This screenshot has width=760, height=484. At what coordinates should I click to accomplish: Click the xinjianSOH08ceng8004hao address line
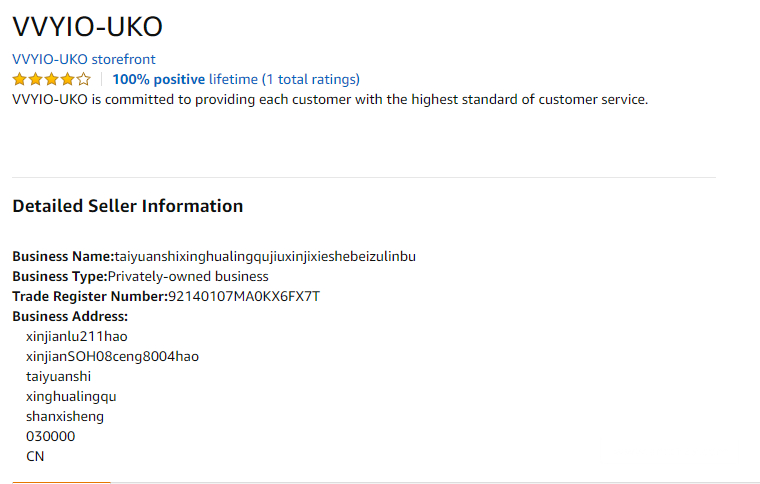pyautogui.click(x=112, y=356)
